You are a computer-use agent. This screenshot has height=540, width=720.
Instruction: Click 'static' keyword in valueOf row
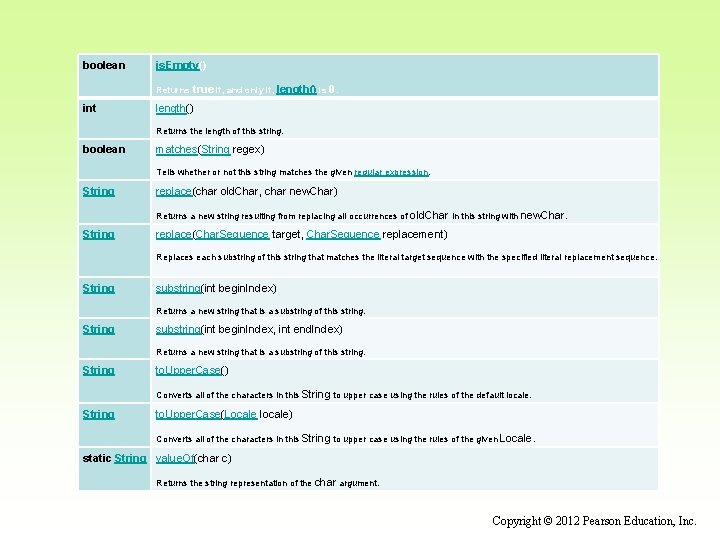96,459
